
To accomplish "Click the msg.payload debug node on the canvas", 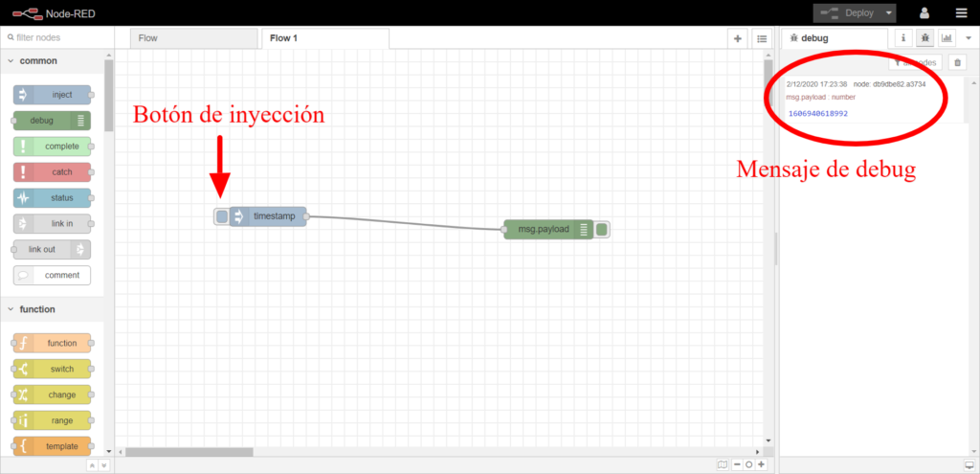I will click(548, 230).
